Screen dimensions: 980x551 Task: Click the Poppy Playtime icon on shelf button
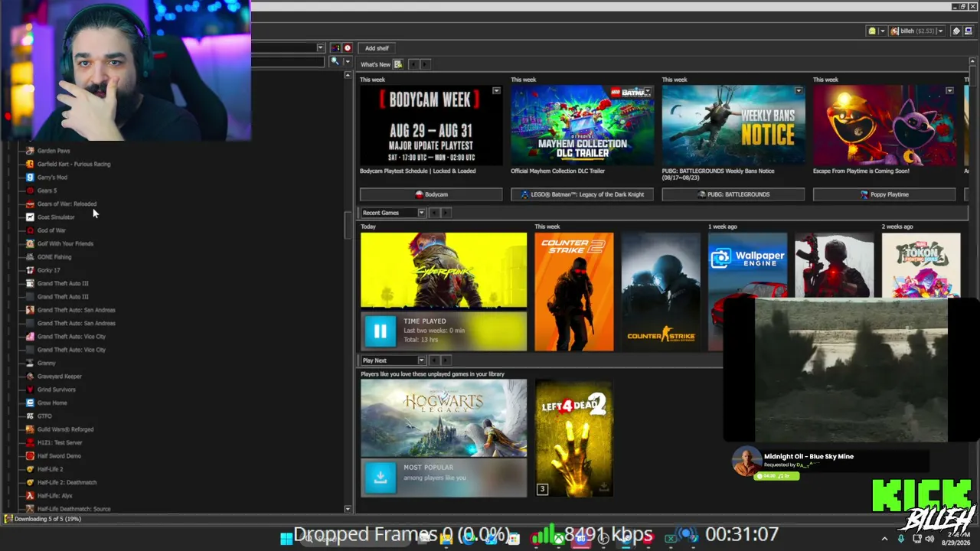[864, 194]
